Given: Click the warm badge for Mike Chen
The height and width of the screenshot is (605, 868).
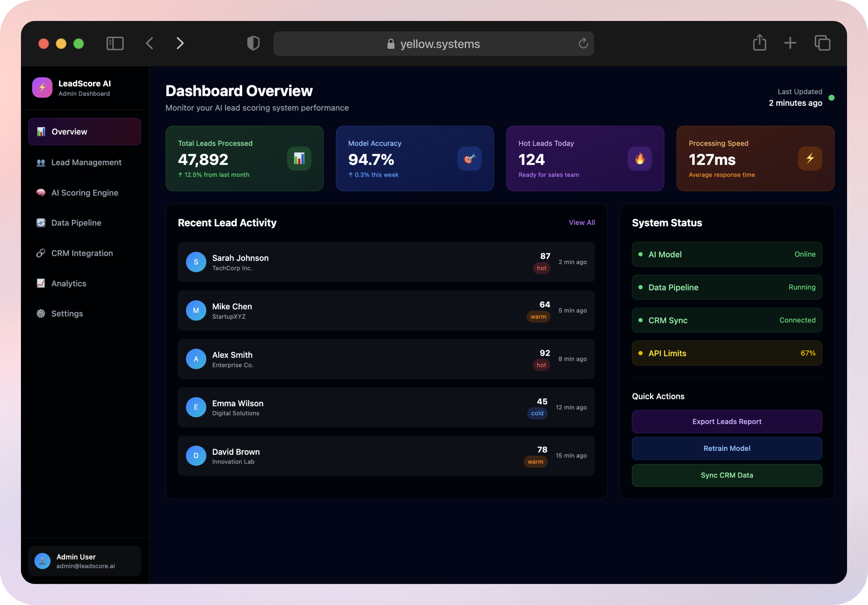Looking at the screenshot, I should [x=538, y=317].
